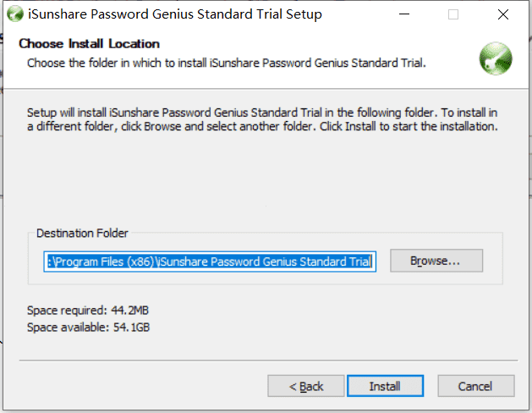Go back with the < Back button
This screenshot has width=532, height=413.
click(x=305, y=386)
